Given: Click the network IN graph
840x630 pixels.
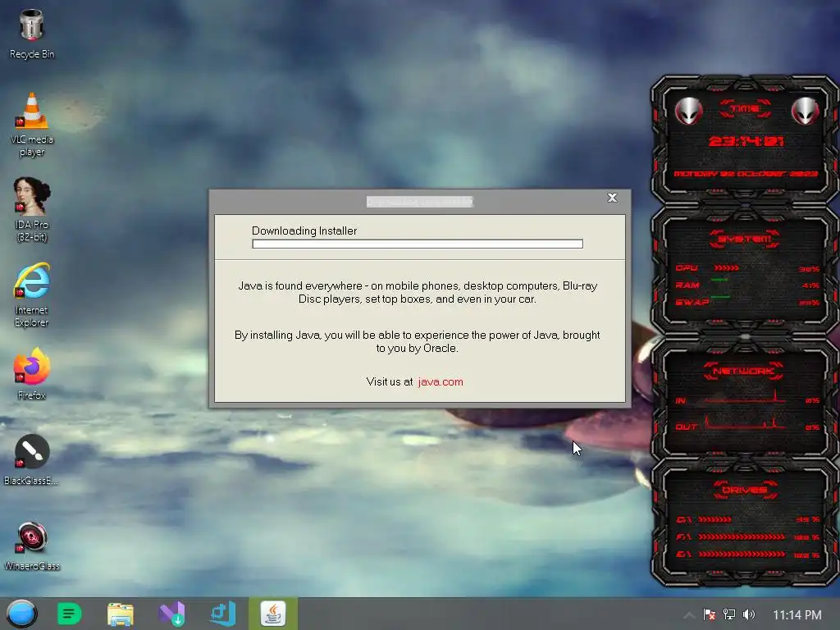Looking at the screenshot, I should (x=745, y=397).
